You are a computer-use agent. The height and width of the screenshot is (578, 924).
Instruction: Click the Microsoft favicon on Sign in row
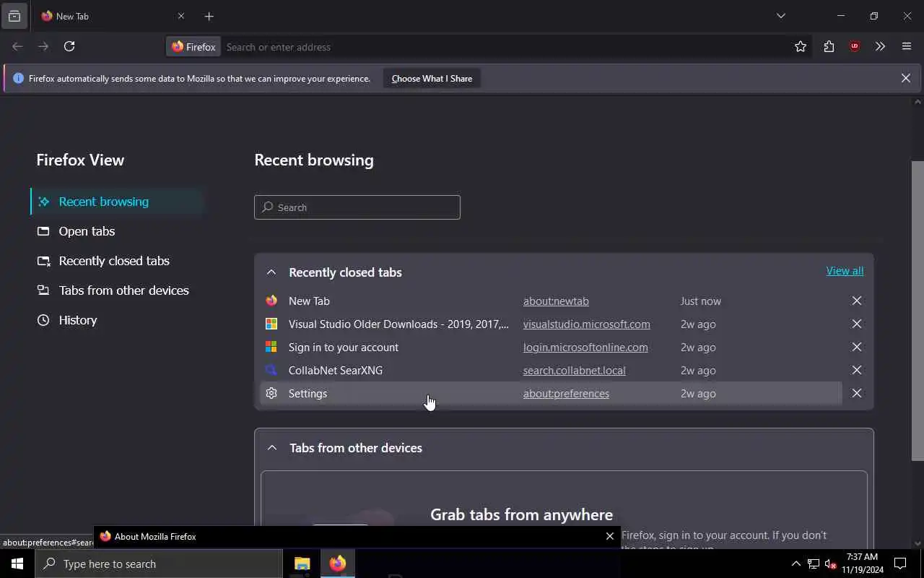[271, 347]
